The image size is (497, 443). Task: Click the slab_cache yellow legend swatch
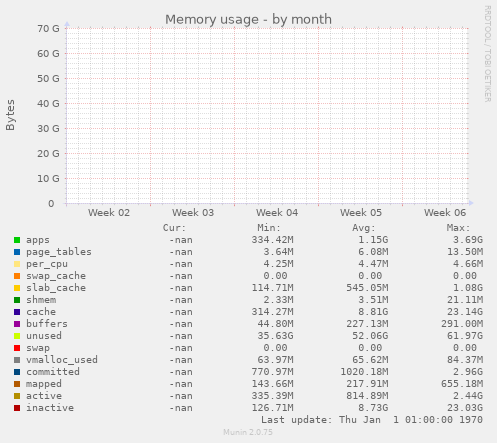(17, 288)
